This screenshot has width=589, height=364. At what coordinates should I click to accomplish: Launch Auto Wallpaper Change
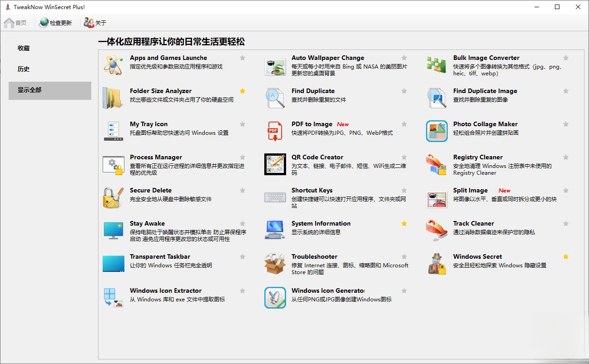(328, 58)
